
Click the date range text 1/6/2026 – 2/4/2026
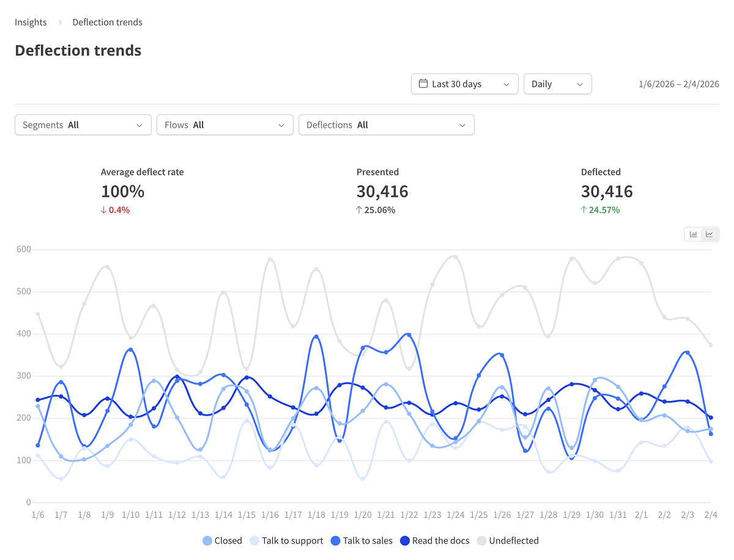(x=678, y=84)
